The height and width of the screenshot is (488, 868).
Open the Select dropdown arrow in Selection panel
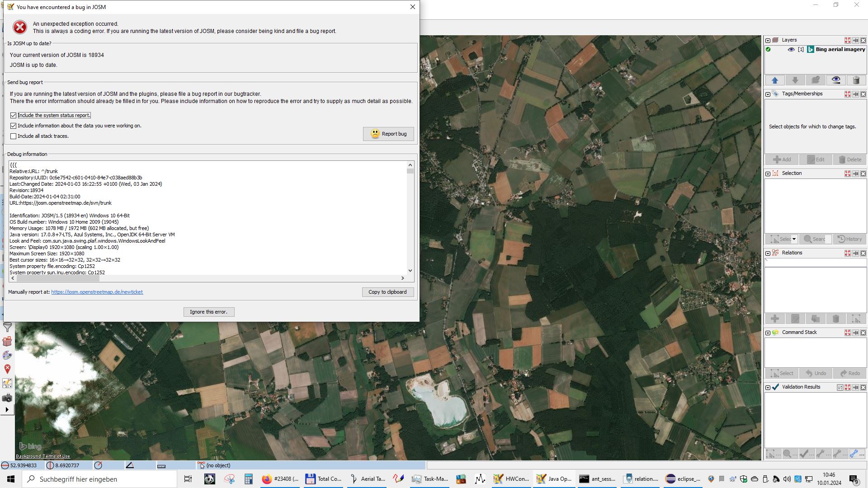pos(794,239)
